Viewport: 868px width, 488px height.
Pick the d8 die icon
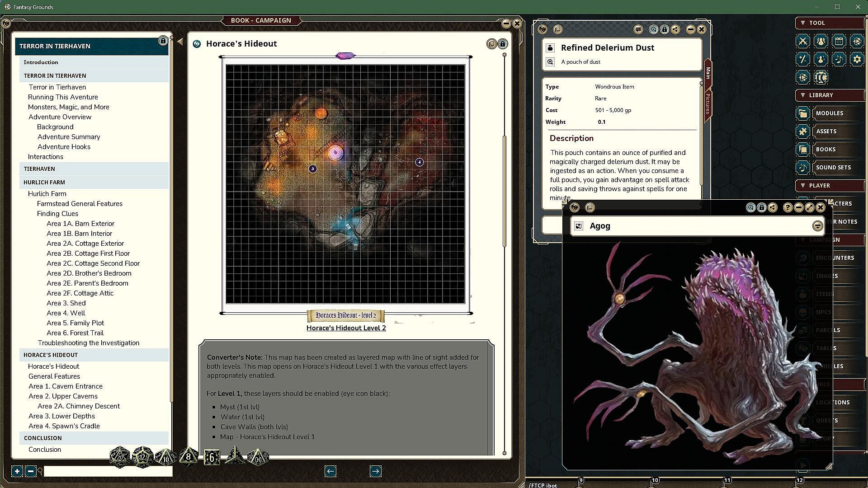[x=189, y=457]
